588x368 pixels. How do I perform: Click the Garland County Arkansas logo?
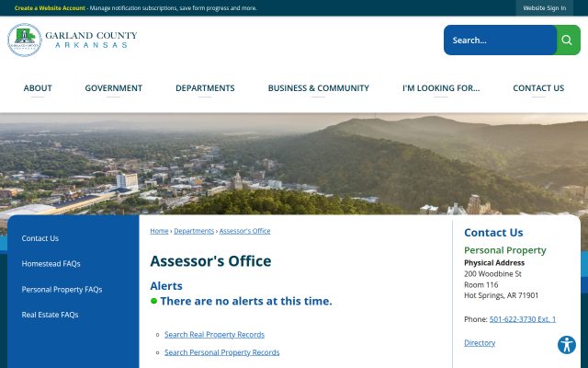click(x=72, y=40)
